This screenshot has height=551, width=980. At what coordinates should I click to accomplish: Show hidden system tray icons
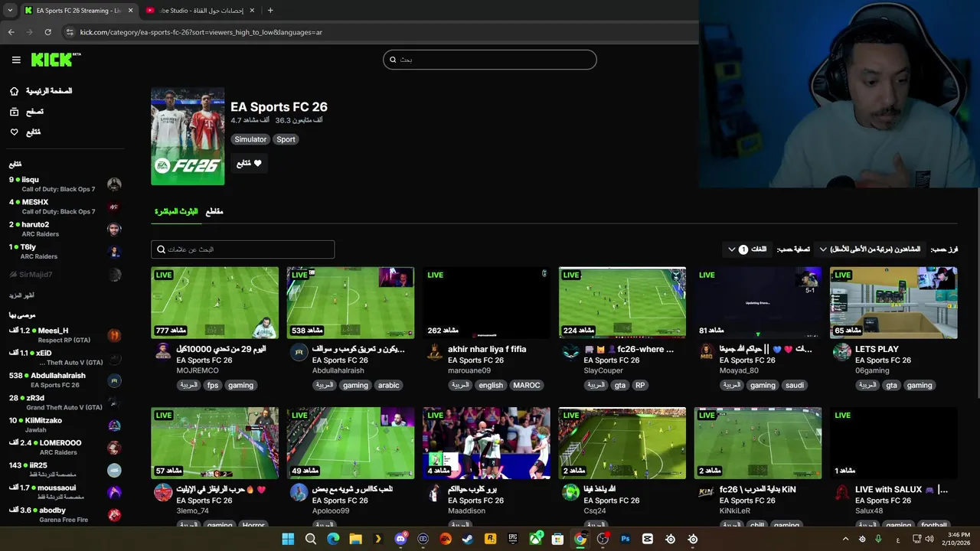[x=845, y=539]
